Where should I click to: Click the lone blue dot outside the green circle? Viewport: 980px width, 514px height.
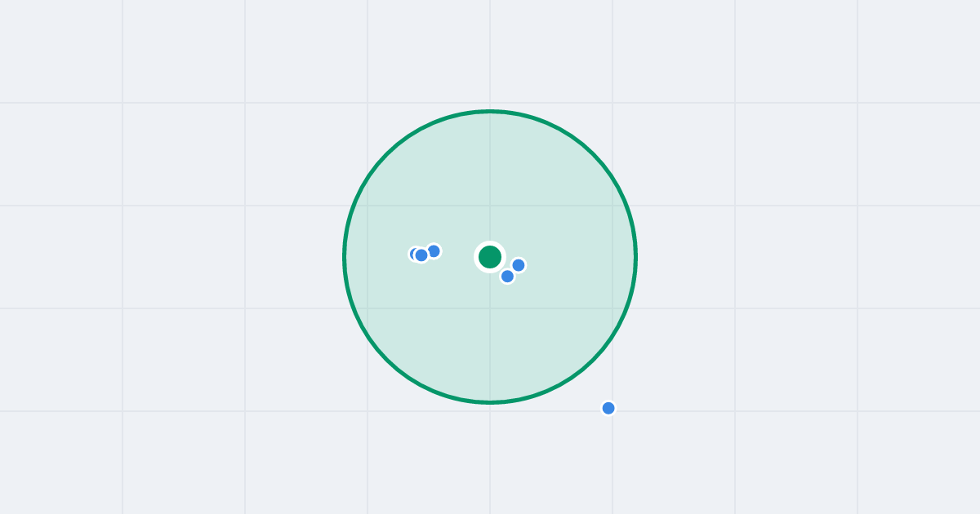[x=608, y=408]
